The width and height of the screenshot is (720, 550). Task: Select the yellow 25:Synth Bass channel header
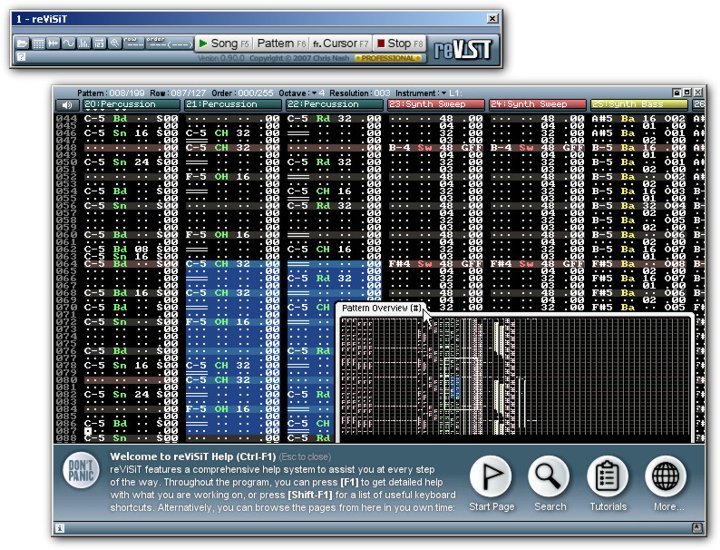coord(639,105)
